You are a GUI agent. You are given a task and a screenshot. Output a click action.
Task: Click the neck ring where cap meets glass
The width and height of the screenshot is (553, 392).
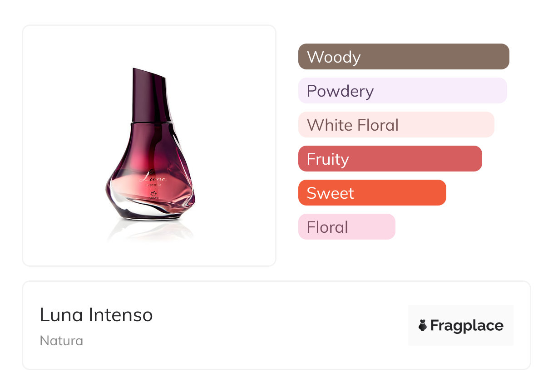(x=152, y=122)
